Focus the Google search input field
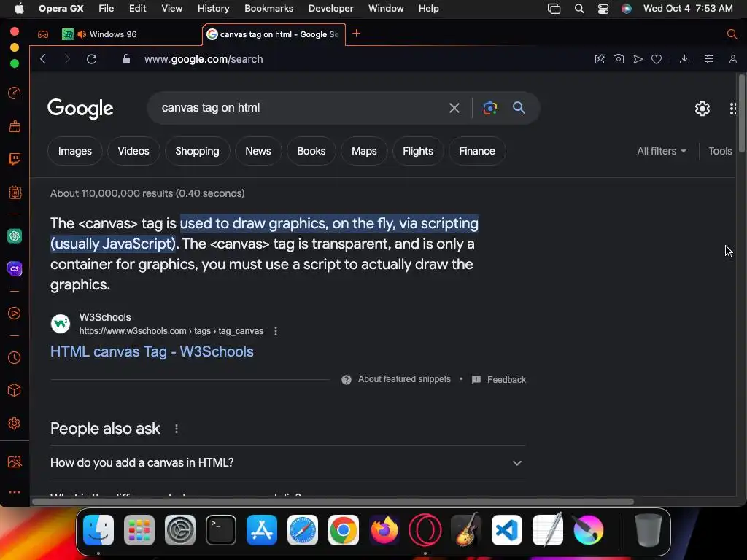The width and height of the screenshot is (747, 560). [x=300, y=108]
